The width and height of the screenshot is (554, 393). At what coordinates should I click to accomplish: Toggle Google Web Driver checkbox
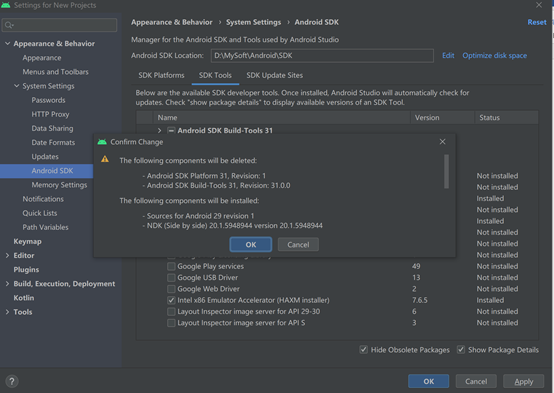click(171, 289)
